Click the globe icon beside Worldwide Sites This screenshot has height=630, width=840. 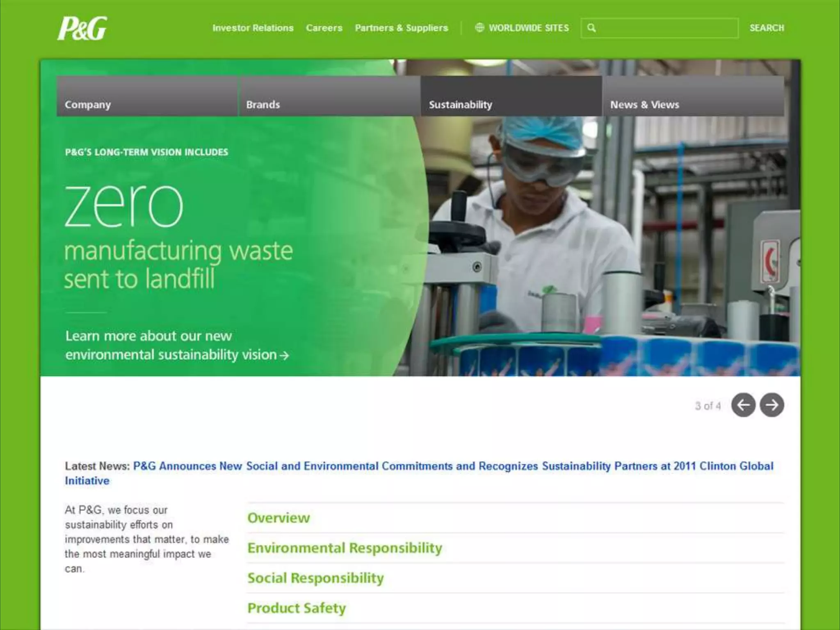point(479,27)
